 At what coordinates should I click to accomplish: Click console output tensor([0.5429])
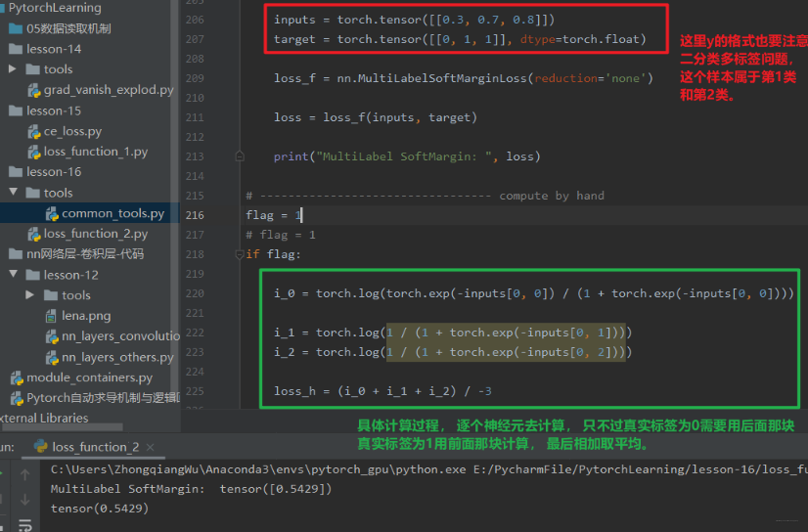tap(276, 489)
